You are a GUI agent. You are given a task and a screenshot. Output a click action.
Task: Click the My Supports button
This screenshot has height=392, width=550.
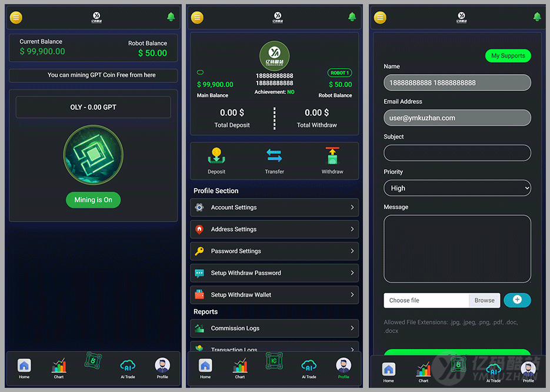tap(508, 56)
